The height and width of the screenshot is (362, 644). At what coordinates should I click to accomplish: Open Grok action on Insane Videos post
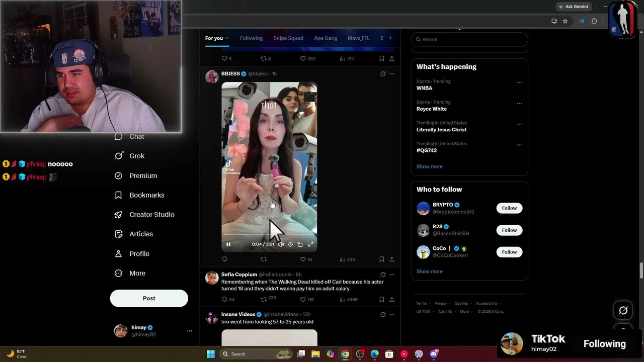tap(383, 315)
